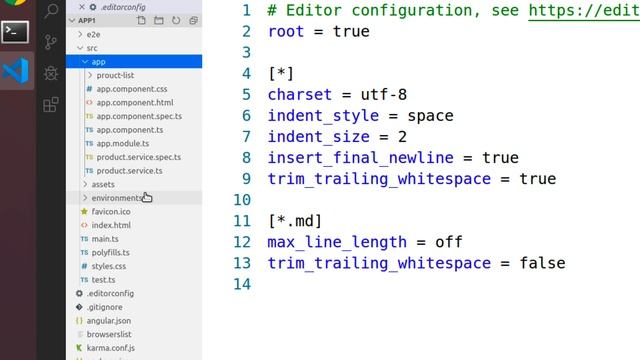Screen dimensions: 640x360
Task: Click the New File icon in APP1 header
Action: (141, 20)
